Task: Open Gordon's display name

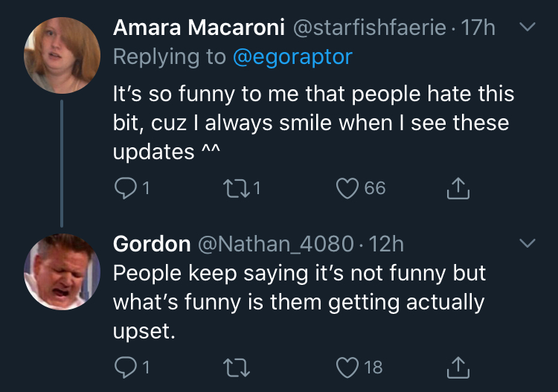Action: pos(152,244)
